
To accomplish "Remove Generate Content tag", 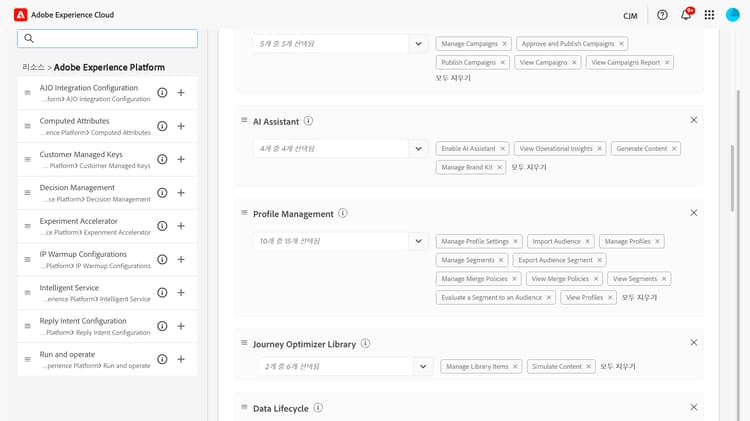I will coord(674,149).
